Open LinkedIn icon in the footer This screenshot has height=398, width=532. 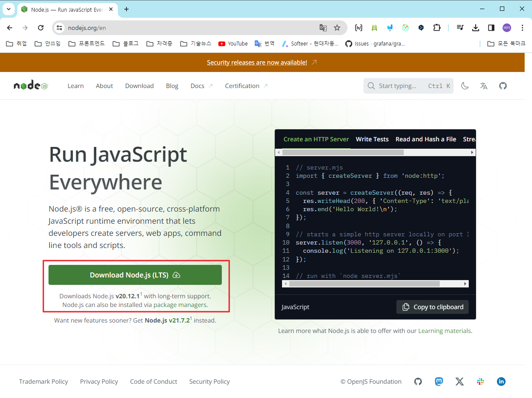point(501,382)
